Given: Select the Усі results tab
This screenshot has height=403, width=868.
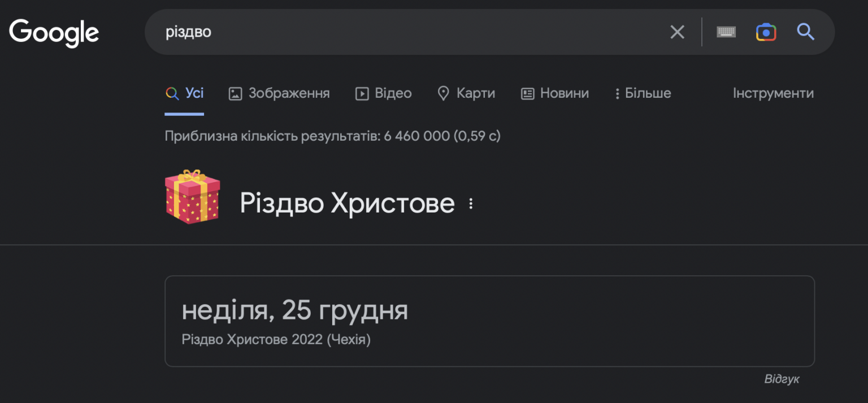Looking at the screenshot, I should tap(184, 93).
